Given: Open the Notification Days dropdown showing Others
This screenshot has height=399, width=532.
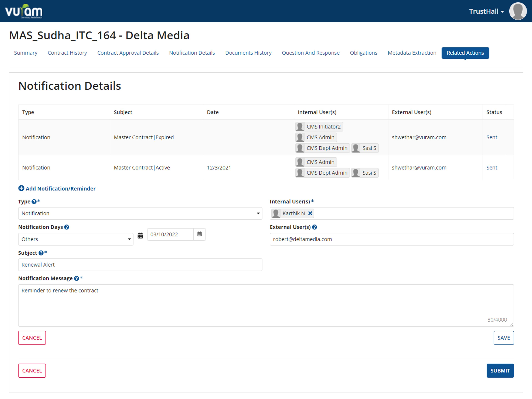Looking at the screenshot, I should [x=76, y=239].
